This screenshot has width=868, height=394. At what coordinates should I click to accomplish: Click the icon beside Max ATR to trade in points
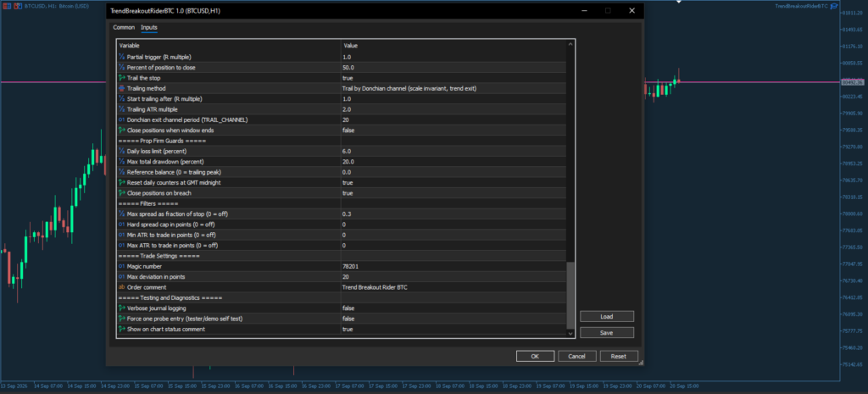click(122, 245)
